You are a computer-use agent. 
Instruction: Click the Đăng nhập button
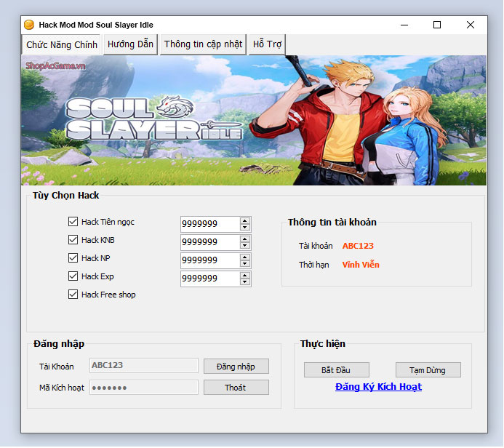236,367
